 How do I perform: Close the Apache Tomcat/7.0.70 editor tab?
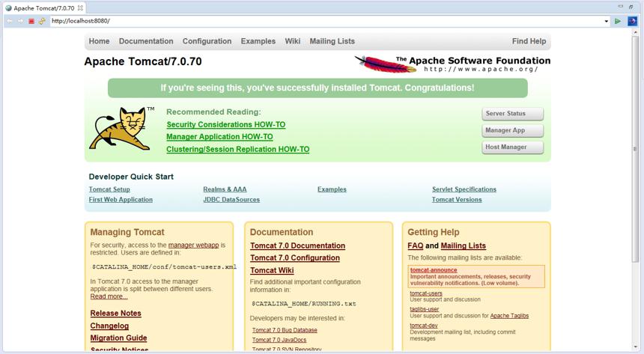tap(80, 7)
